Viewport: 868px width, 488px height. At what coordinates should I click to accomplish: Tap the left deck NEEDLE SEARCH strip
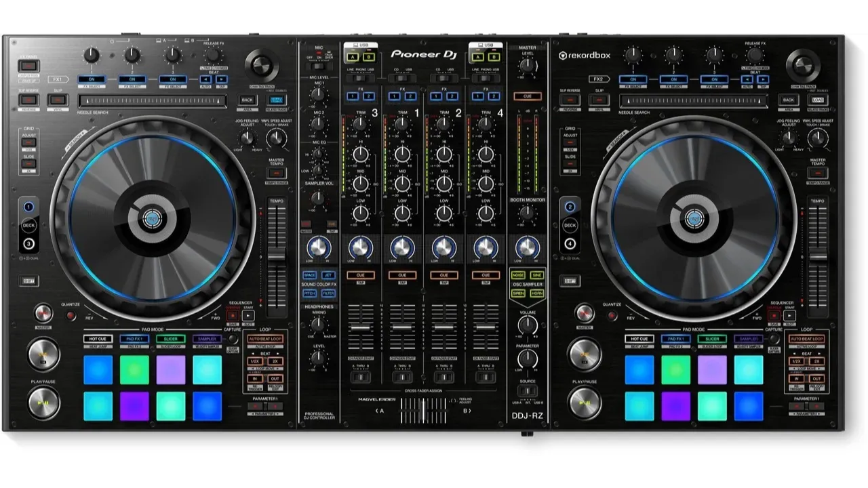[153, 101]
